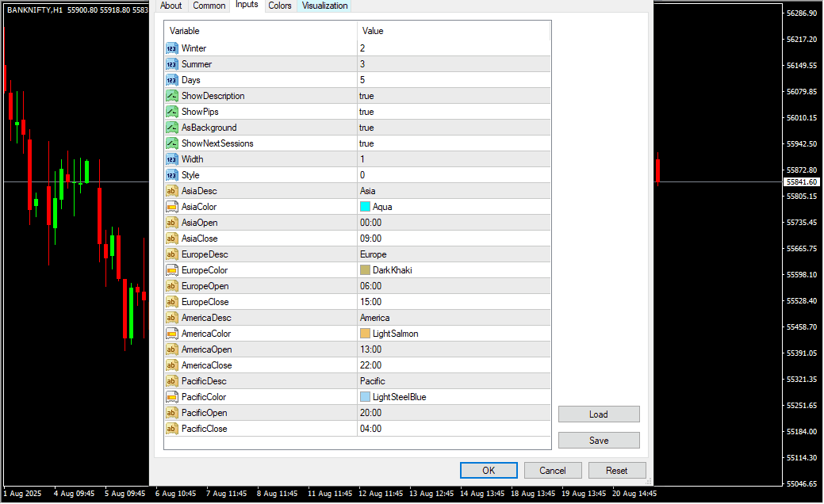Click the color icon beside EuropeColor
This screenshot has height=504, width=824.
(171, 270)
